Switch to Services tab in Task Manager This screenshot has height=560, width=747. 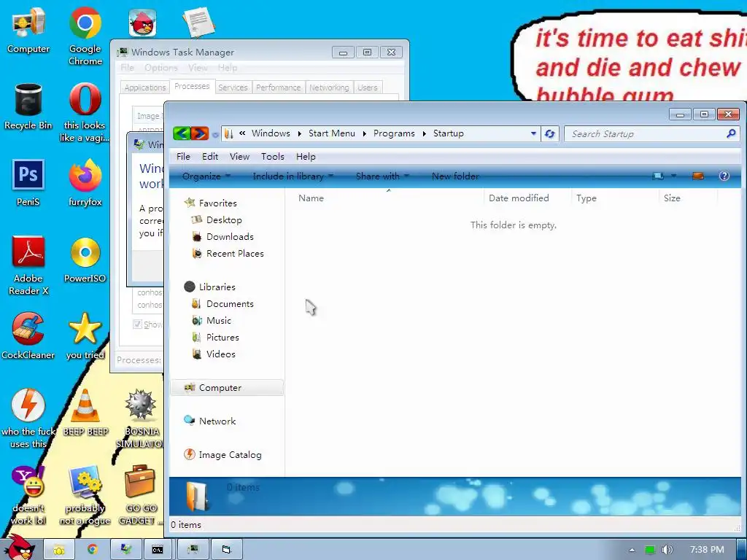pos(233,87)
